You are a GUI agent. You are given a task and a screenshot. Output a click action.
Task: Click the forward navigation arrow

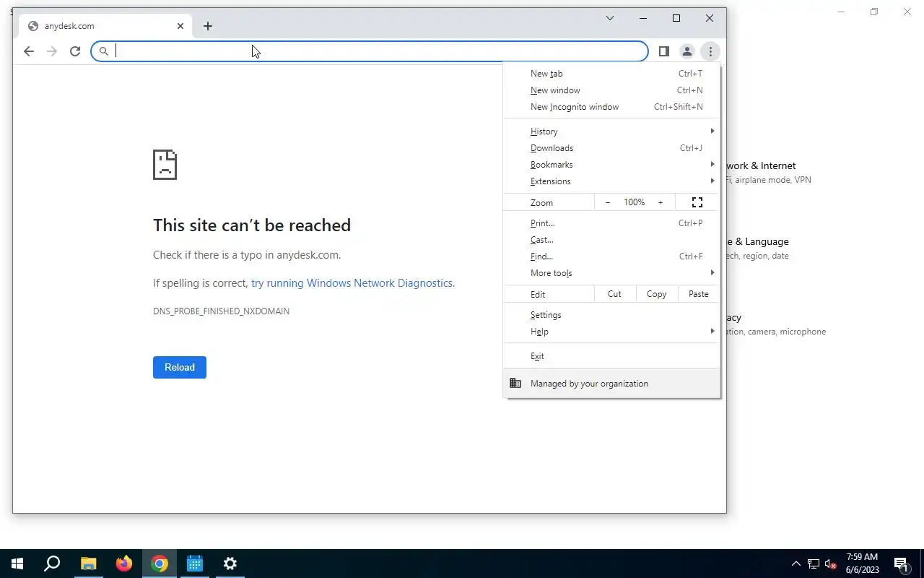coord(52,51)
